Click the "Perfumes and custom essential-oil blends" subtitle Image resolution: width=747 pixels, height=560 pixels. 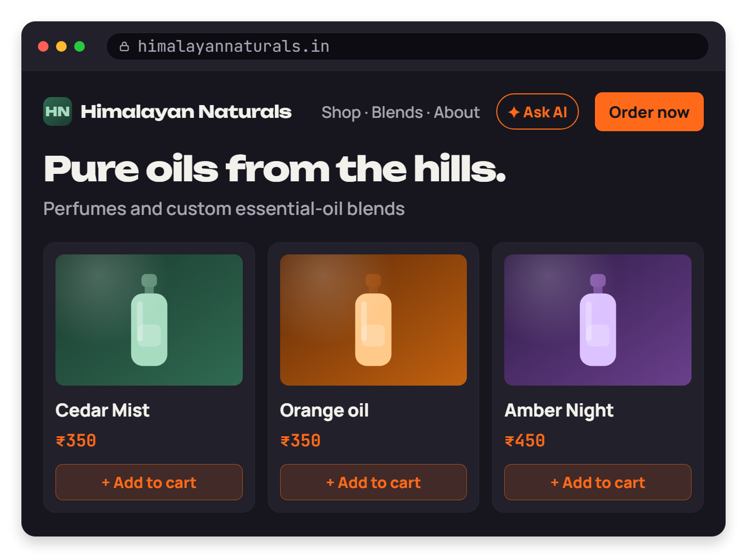click(x=224, y=209)
